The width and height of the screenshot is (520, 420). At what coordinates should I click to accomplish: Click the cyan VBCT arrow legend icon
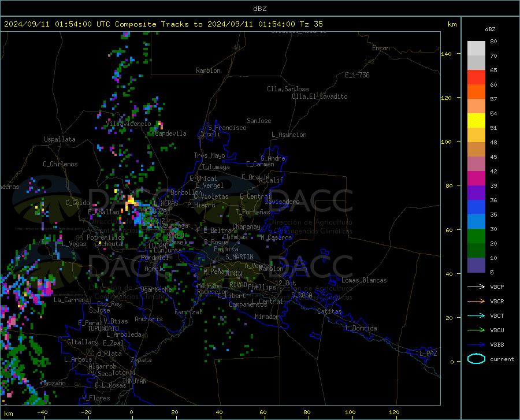[x=476, y=315]
